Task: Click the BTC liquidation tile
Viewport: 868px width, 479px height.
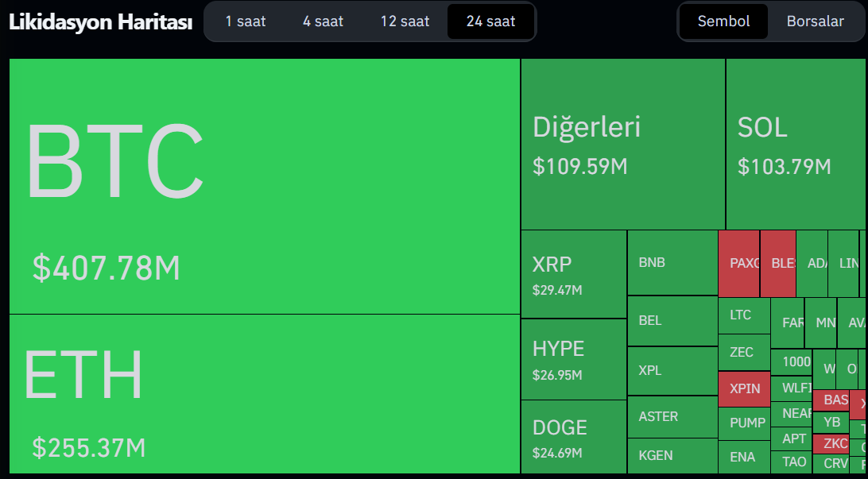Action: point(265,186)
